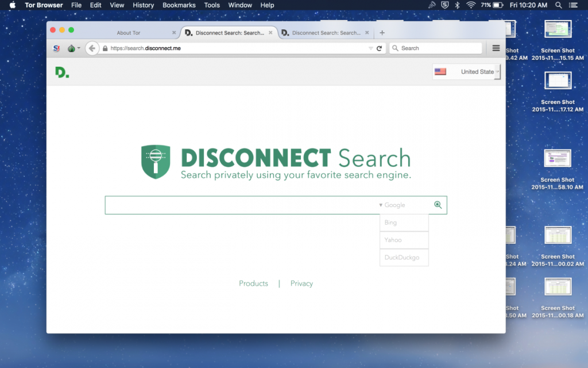Open a new tab with plus icon
The width and height of the screenshot is (588, 368).
382,33
